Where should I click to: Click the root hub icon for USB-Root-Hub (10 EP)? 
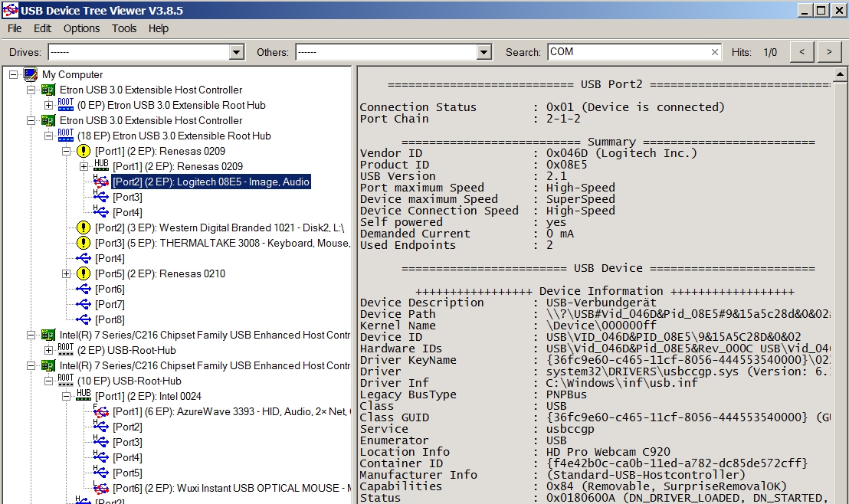[66, 381]
